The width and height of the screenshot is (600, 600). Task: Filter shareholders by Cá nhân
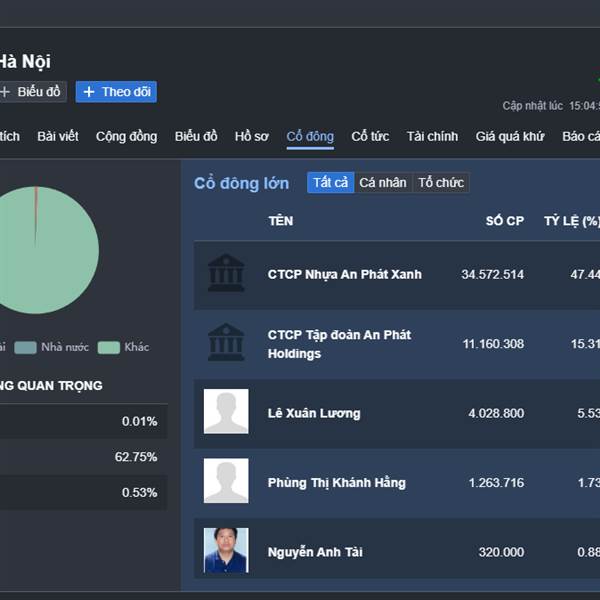(x=383, y=183)
